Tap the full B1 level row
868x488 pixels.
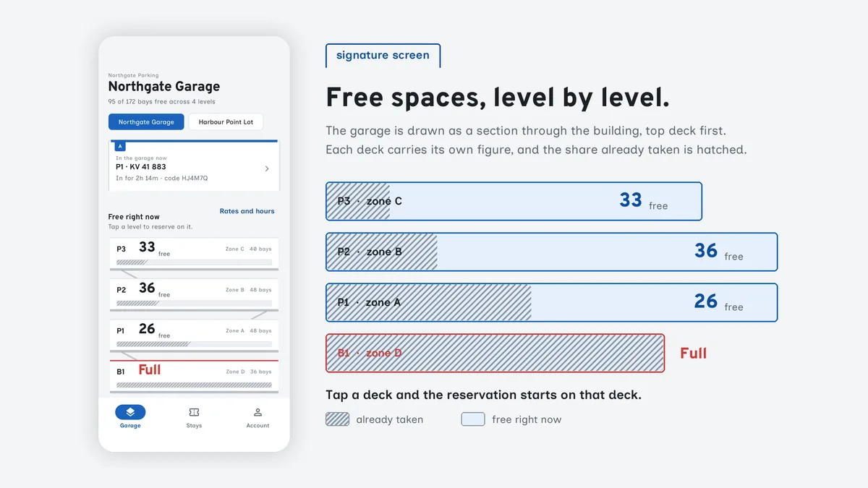coord(194,377)
